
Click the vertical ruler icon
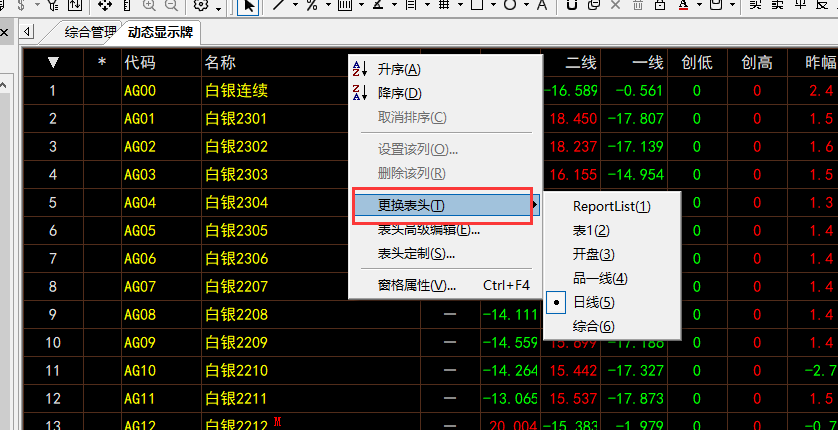pyautogui.click(x=127, y=5)
